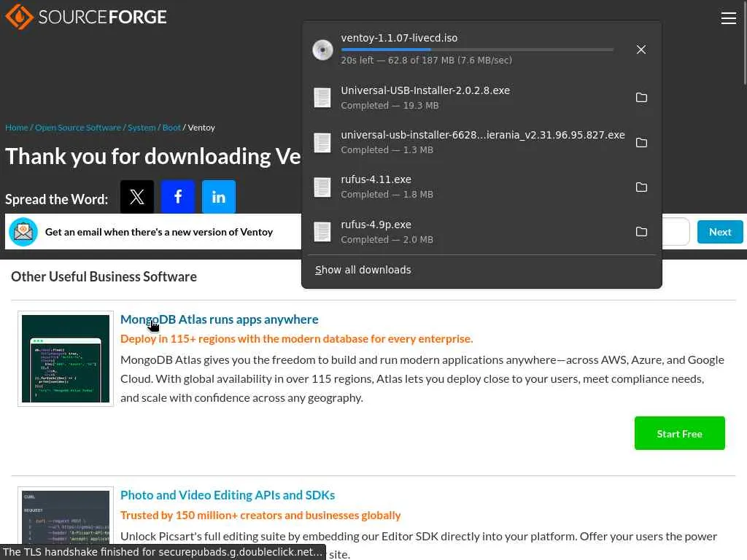Click the file icon of rufus-4.9p.exe
747x560 pixels.
322,232
